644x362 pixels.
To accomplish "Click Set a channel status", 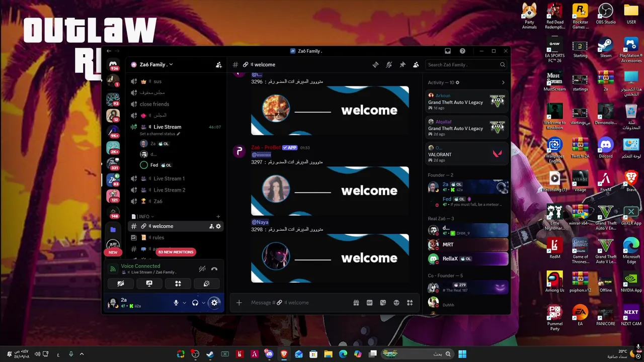I will coord(160,134).
